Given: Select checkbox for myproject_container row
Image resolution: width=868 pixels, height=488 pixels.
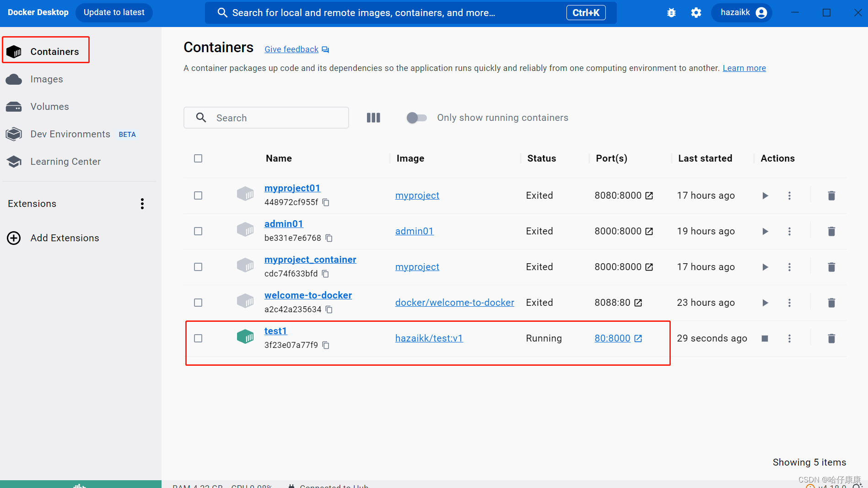Looking at the screenshot, I should [198, 267].
